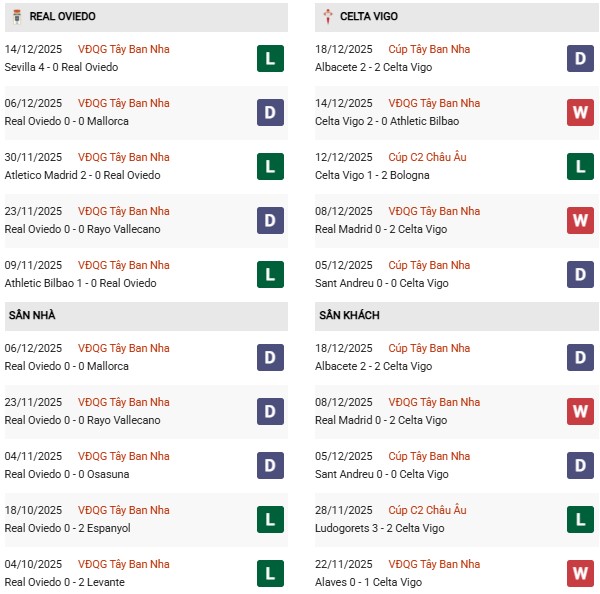
Task: Click the L badge for Sevilla 4-0 match
Action: (269, 59)
